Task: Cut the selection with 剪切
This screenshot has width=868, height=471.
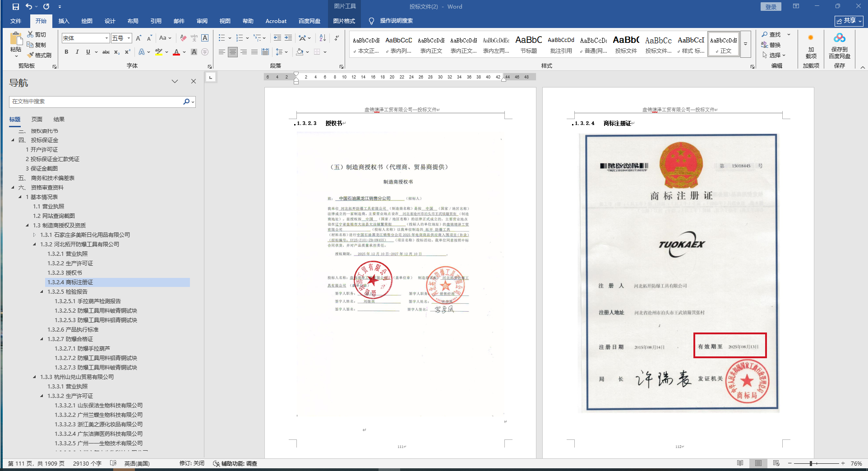Action: pyautogui.click(x=37, y=34)
